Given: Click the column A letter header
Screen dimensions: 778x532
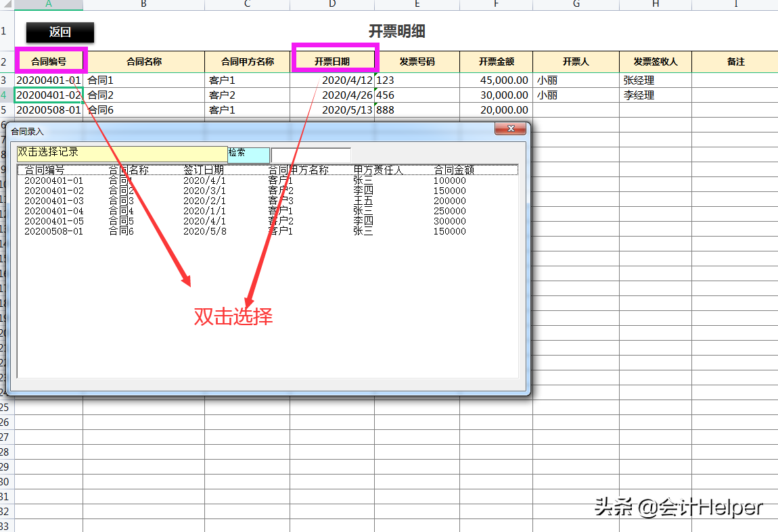Looking at the screenshot, I should [48, 5].
